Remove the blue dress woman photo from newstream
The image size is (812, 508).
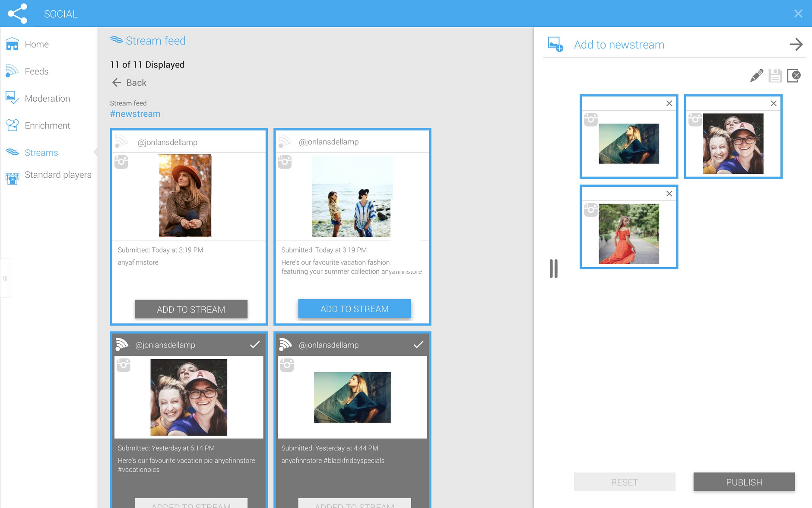tap(669, 103)
